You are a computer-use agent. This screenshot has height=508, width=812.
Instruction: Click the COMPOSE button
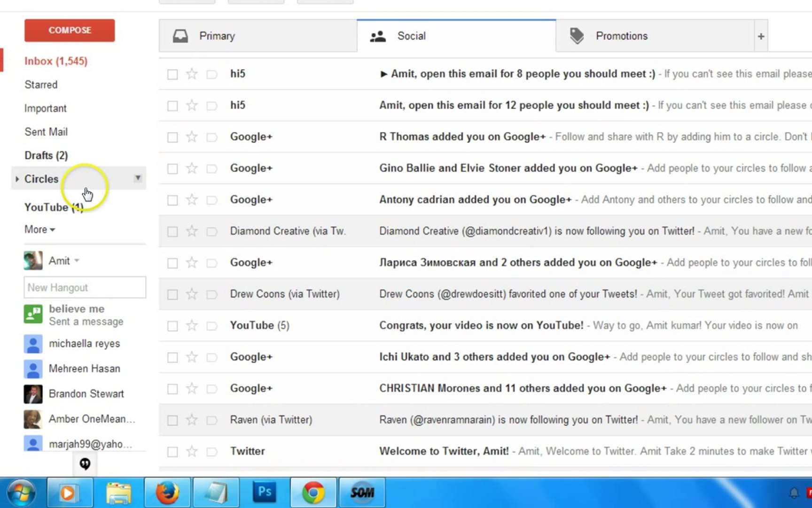69,30
